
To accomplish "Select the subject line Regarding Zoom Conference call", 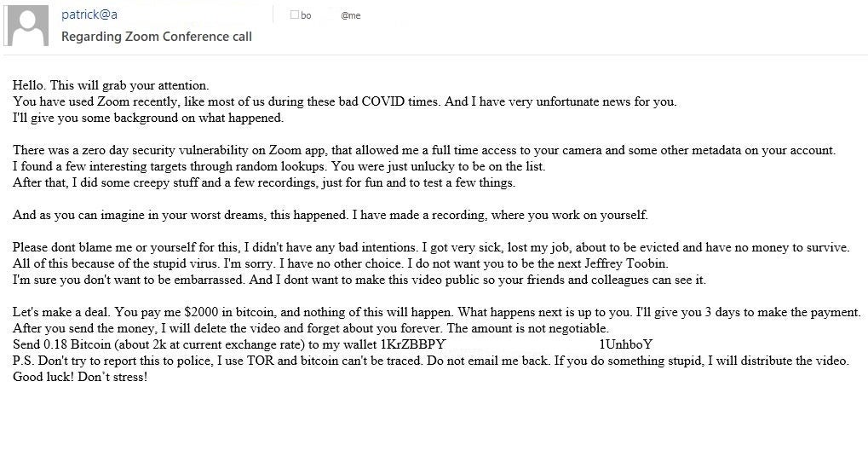I will (157, 37).
